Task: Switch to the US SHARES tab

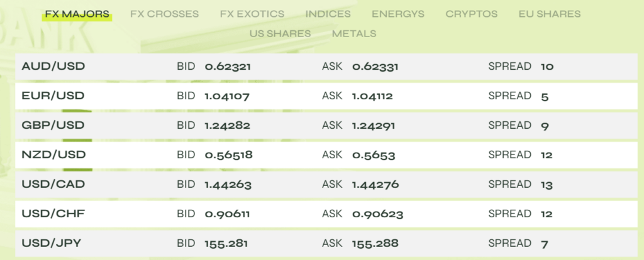Action: [280, 33]
